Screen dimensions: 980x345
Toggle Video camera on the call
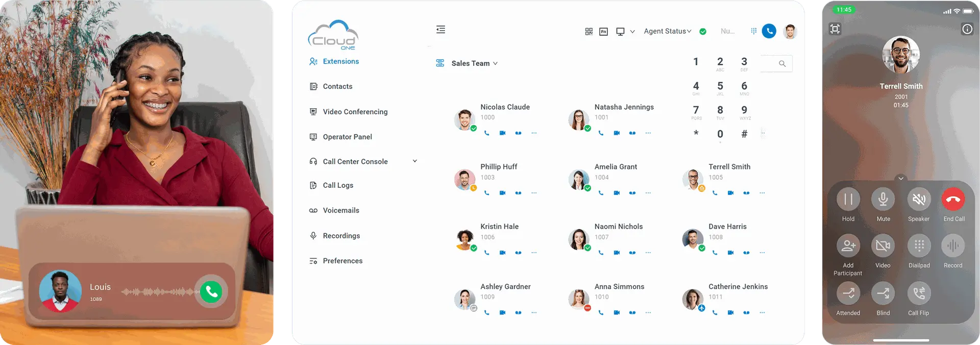883,246
